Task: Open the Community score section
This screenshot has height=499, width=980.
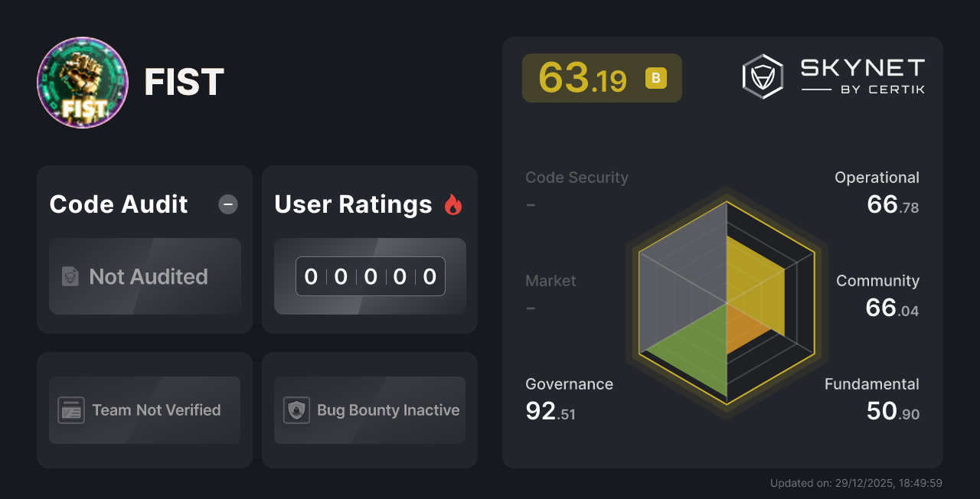Action: tap(877, 295)
